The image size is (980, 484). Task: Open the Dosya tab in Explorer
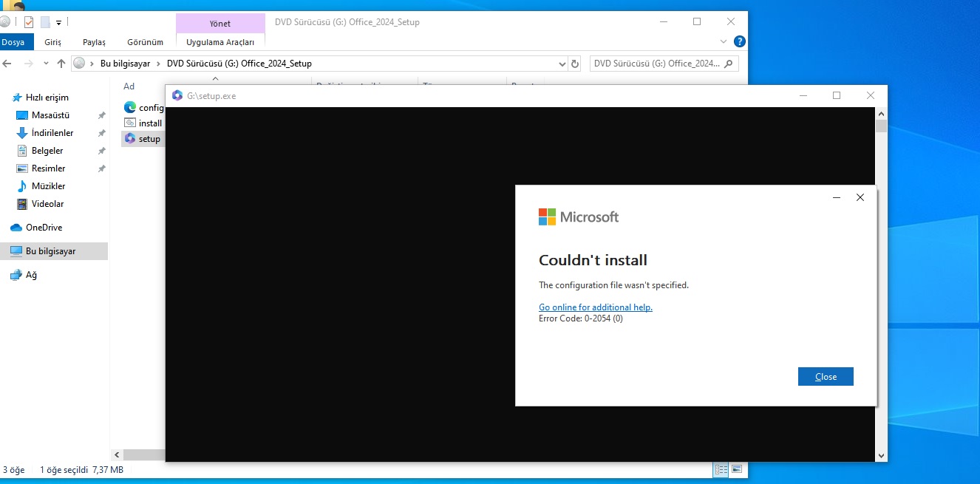pyautogui.click(x=14, y=42)
